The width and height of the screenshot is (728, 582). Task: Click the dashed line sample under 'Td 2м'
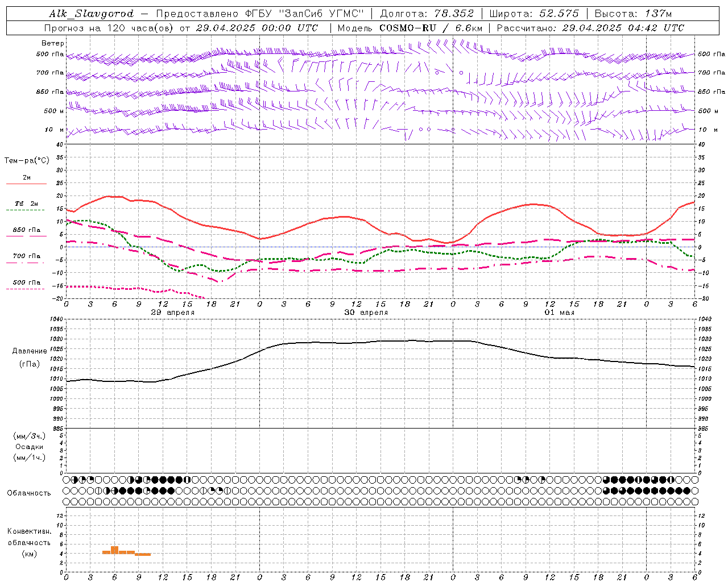[x=26, y=210]
